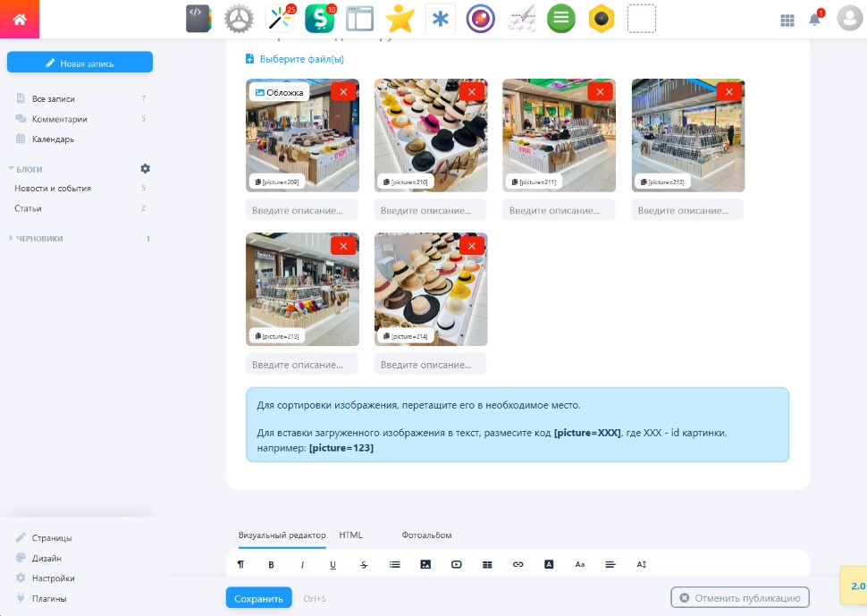Switch to HTML tab
Image resolution: width=867 pixels, height=616 pixels.
click(350, 535)
